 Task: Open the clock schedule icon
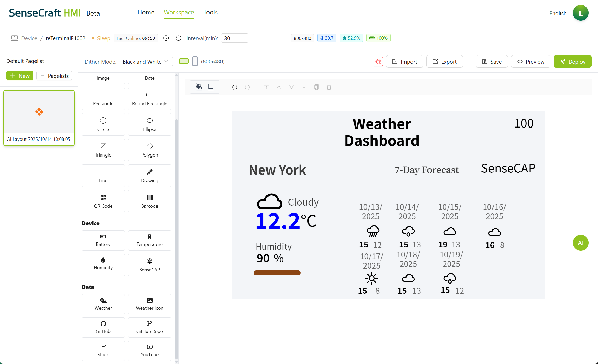(x=166, y=38)
